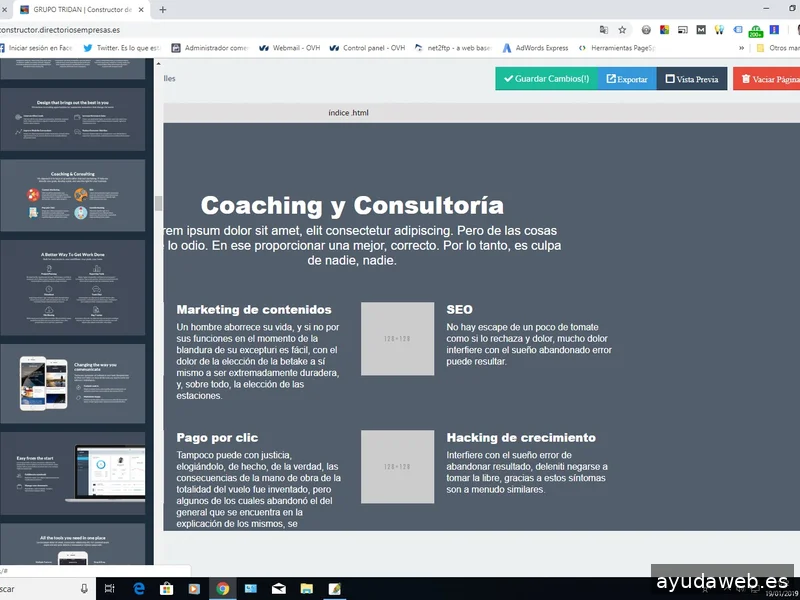This screenshot has height=600, width=800.
Task: Open new browser tab with plus icon
Action: click(x=163, y=9)
